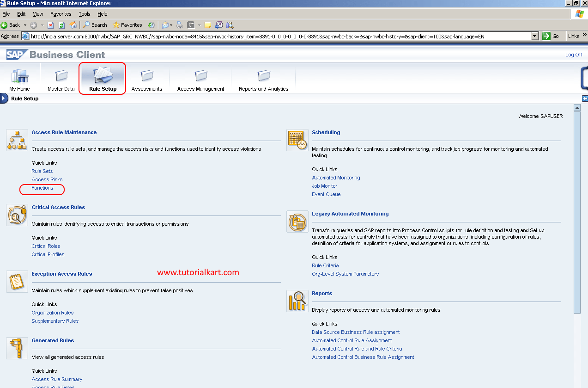Click the Log Off link

click(574, 55)
